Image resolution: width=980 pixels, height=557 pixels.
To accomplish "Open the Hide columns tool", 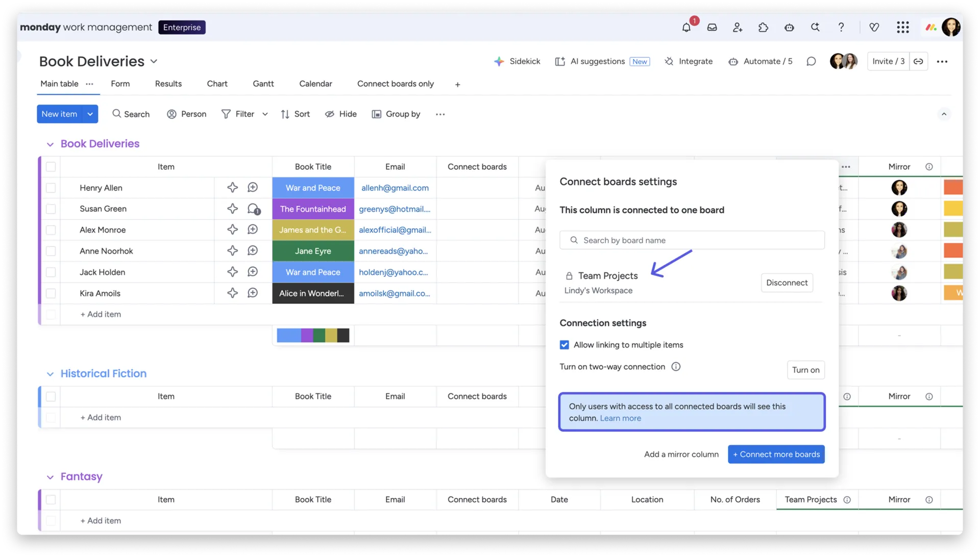I will coord(341,114).
